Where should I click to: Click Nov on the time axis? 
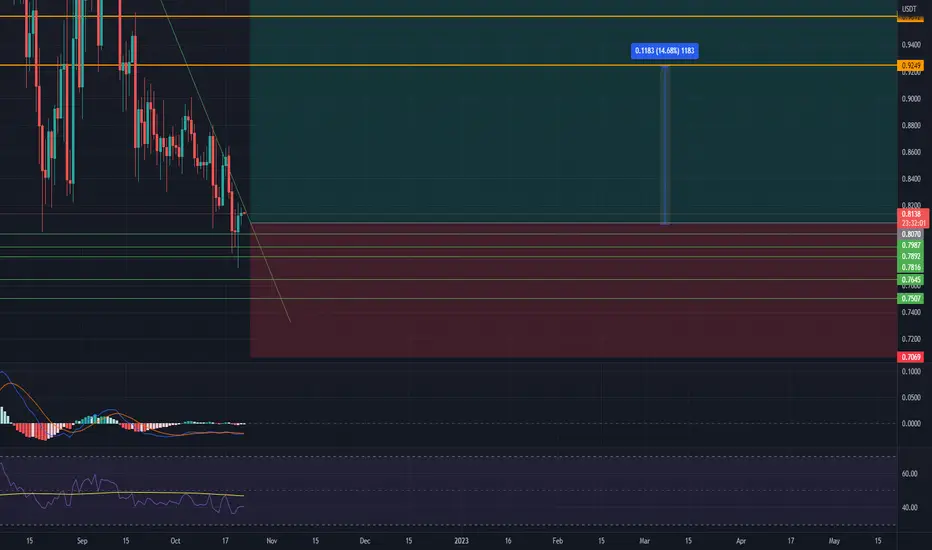point(272,540)
